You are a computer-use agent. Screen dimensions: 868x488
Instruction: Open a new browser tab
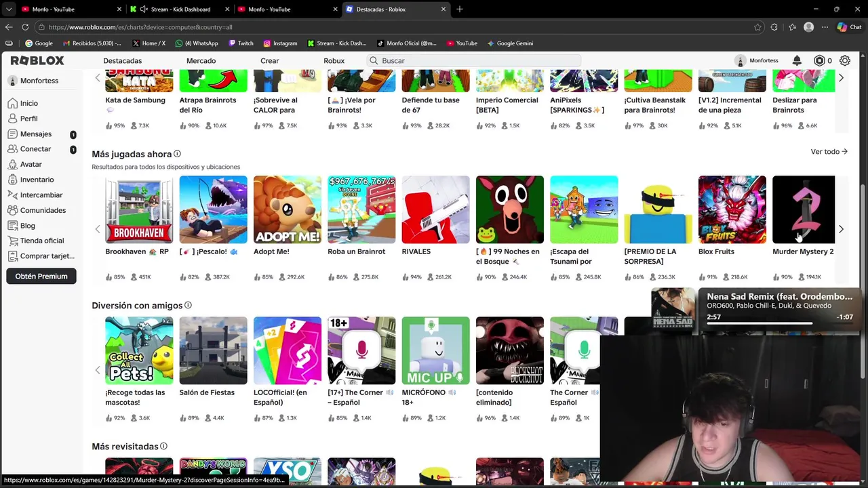coord(460,9)
